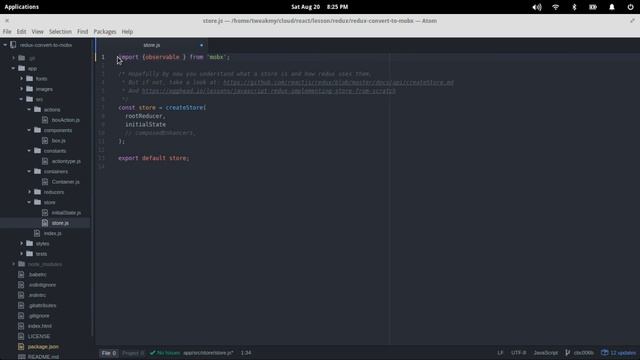Open the github.com createStore.md link in comment
Screen dimensions: 640x360
point(338,82)
